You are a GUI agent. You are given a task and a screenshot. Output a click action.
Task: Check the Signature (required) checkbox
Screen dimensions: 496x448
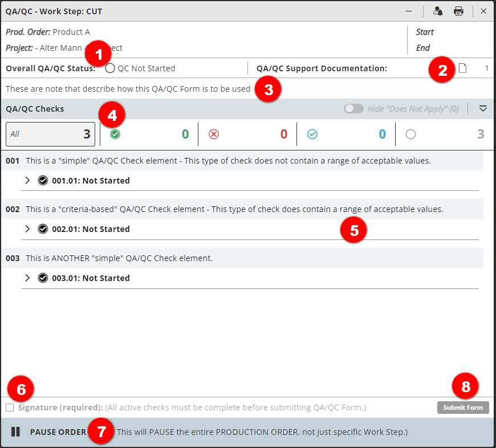coord(10,408)
